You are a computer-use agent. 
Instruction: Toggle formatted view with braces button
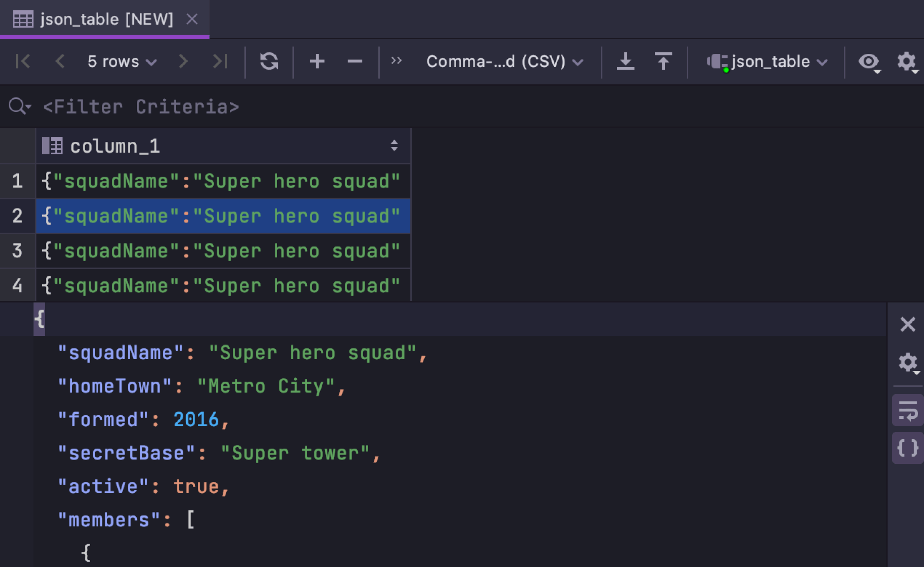click(907, 448)
